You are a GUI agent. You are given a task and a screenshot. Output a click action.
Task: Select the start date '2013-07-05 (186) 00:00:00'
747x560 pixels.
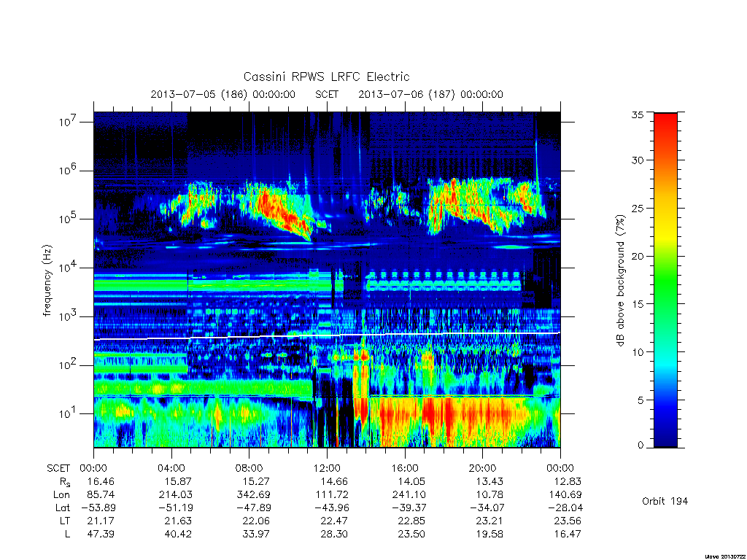pos(223,94)
